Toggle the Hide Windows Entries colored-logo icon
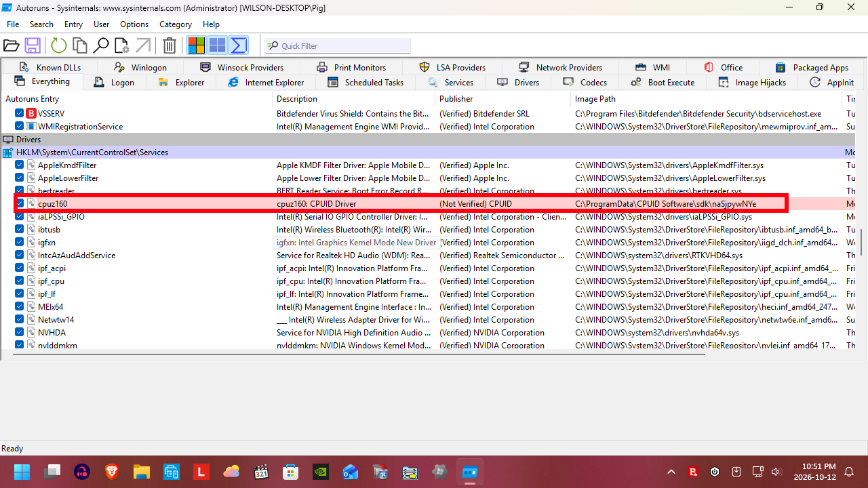 [197, 45]
